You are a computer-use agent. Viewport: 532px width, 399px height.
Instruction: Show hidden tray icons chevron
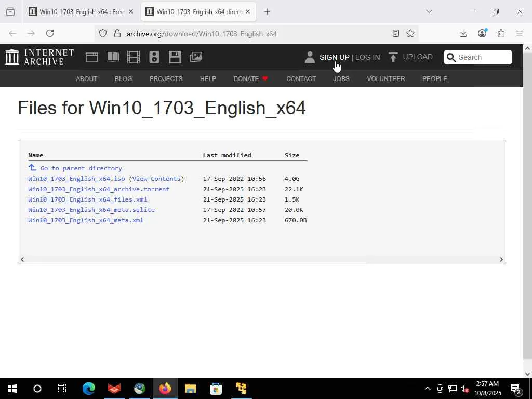pos(428,389)
